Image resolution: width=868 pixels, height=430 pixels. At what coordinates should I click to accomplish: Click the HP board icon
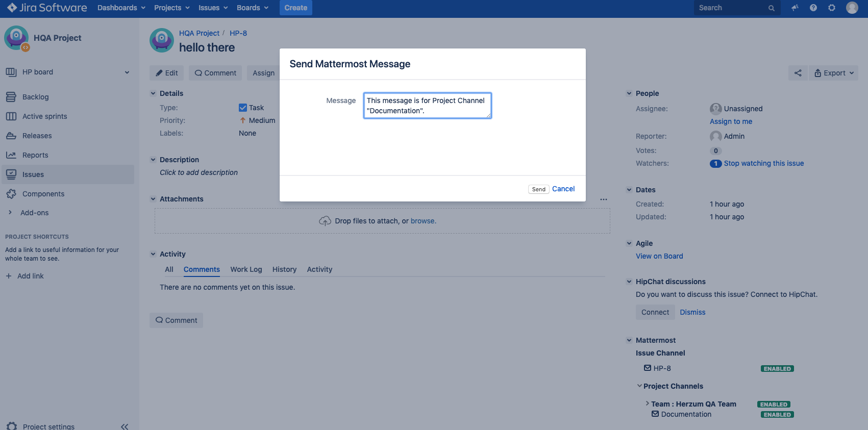click(x=11, y=72)
